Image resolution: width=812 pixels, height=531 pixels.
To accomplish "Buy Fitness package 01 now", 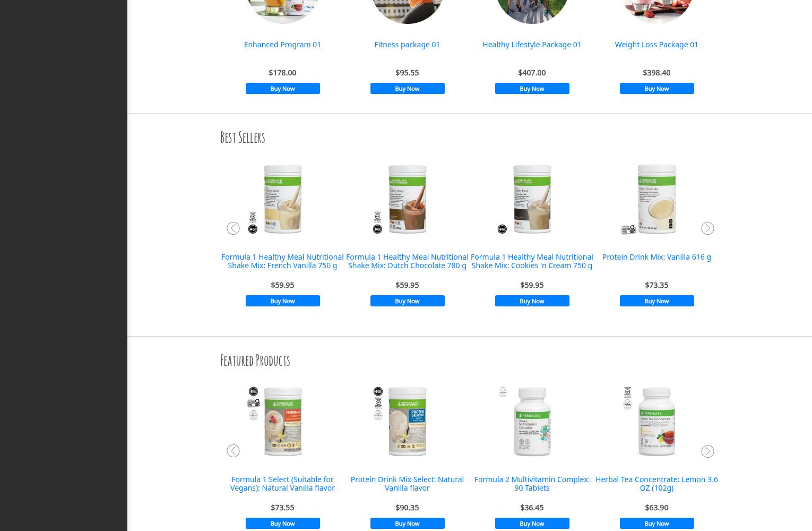I will (407, 89).
